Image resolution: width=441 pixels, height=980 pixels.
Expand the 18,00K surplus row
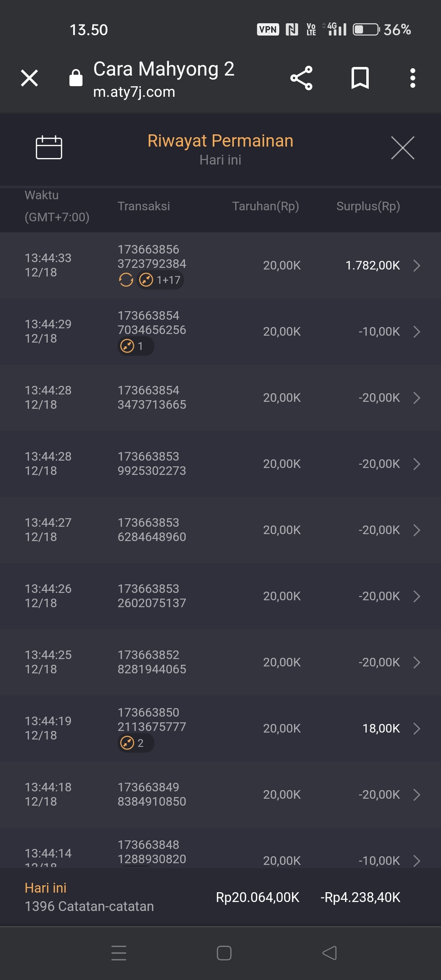click(x=416, y=728)
